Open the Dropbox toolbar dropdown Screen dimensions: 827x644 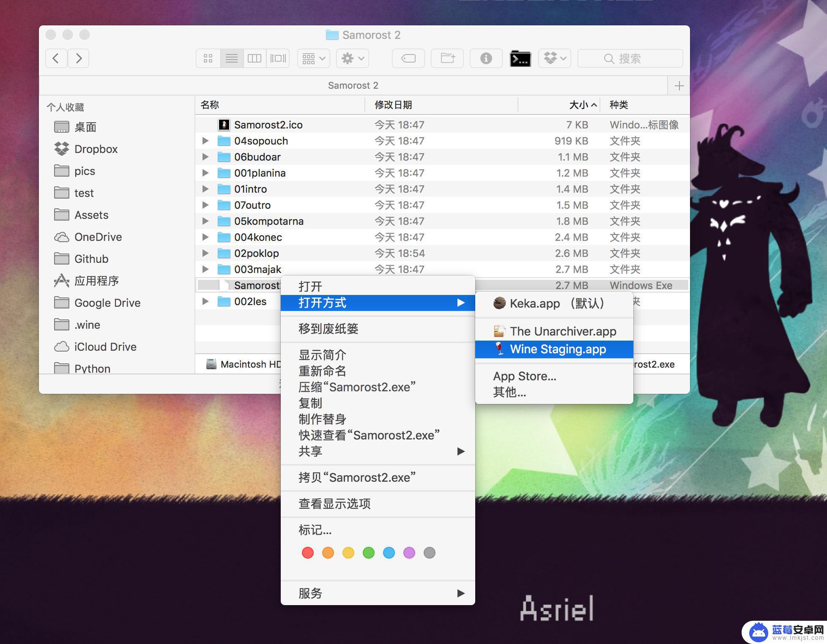coord(555,58)
